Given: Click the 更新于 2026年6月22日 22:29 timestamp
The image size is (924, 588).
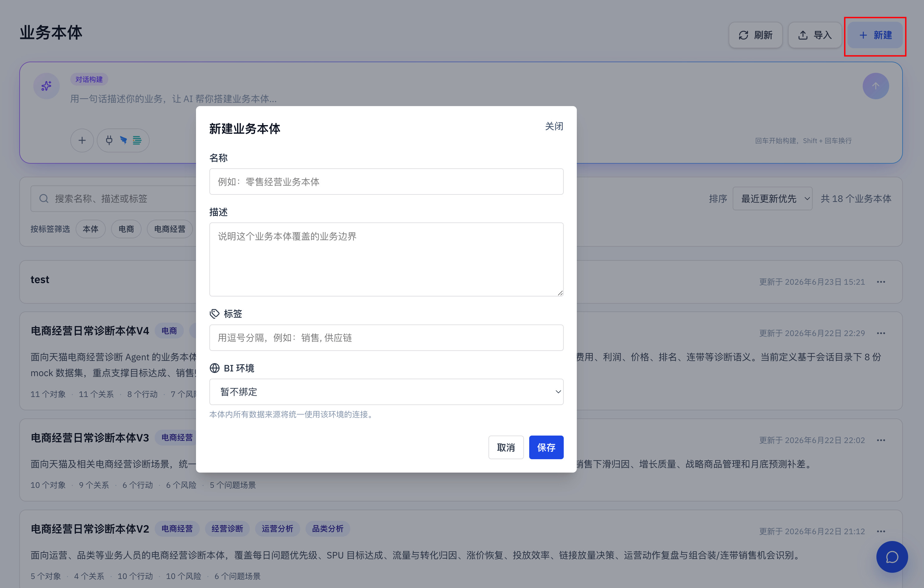Looking at the screenshot, I should 812,333.
